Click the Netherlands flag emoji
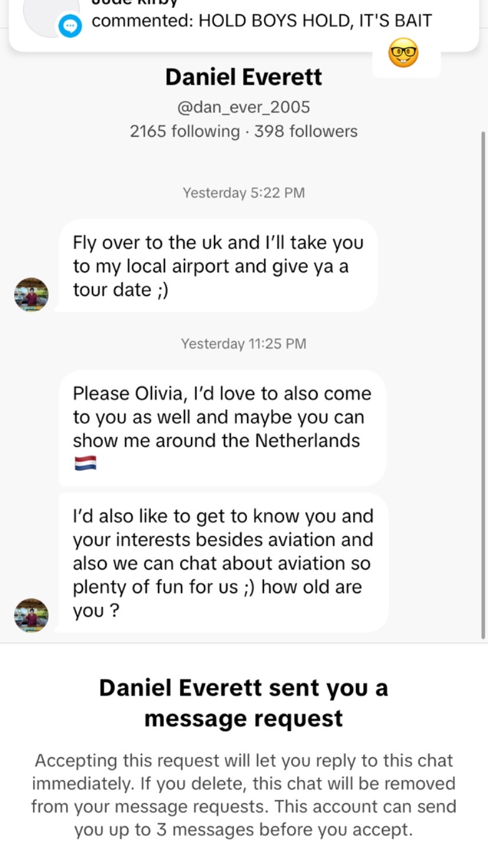Viewport: 488px width, 868px height. click(85, 463)
